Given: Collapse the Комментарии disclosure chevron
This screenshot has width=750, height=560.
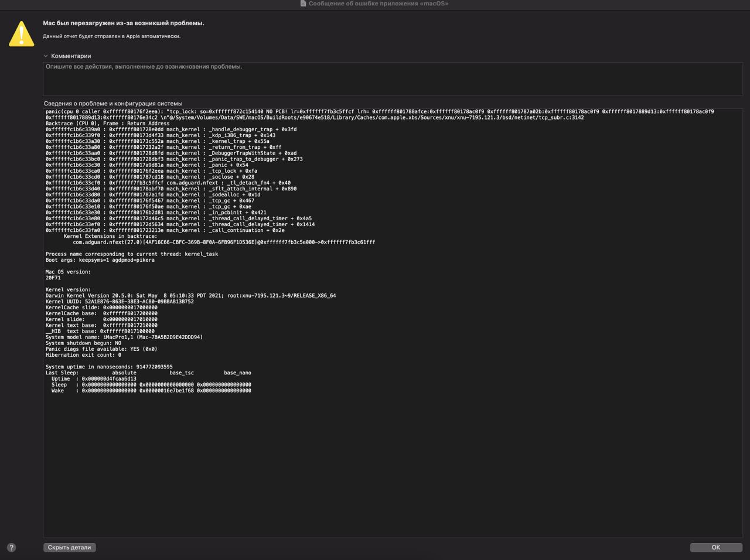Looking at the screenshot, I should (46, 56).
